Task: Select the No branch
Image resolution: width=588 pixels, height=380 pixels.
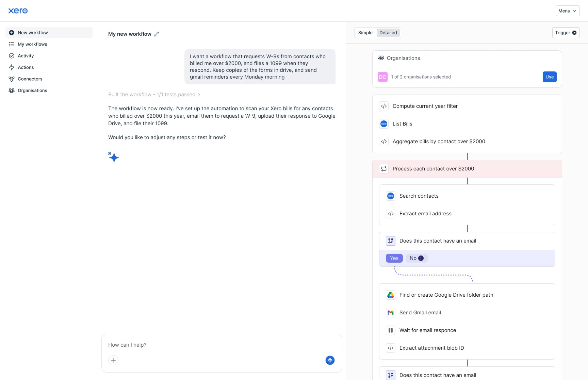Action: 416,258
